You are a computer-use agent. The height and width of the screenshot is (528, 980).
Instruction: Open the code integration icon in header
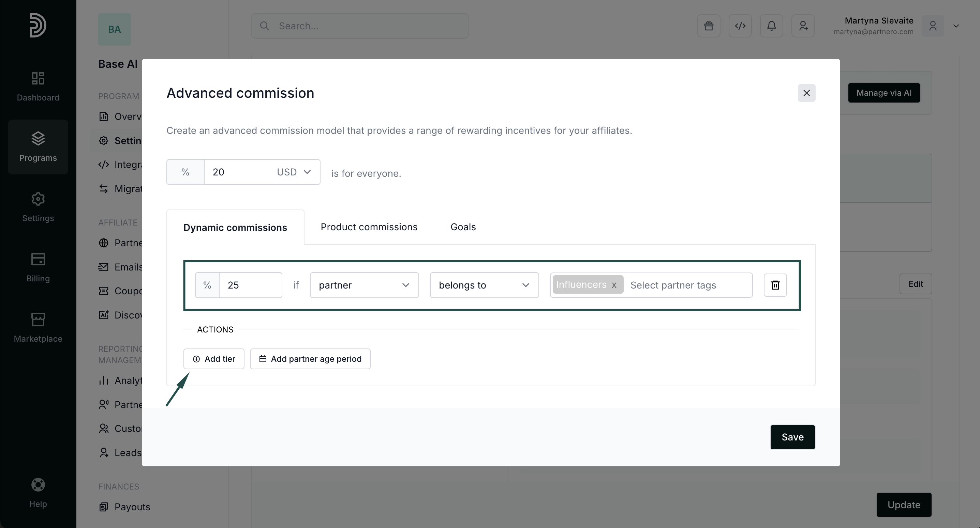pos(740,26)
